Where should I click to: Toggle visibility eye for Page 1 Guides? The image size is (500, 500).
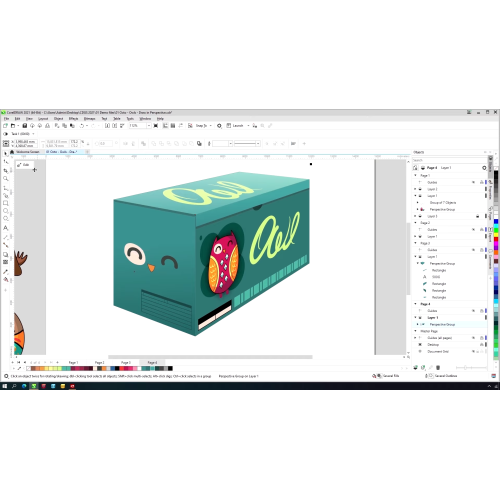(473, 182)
